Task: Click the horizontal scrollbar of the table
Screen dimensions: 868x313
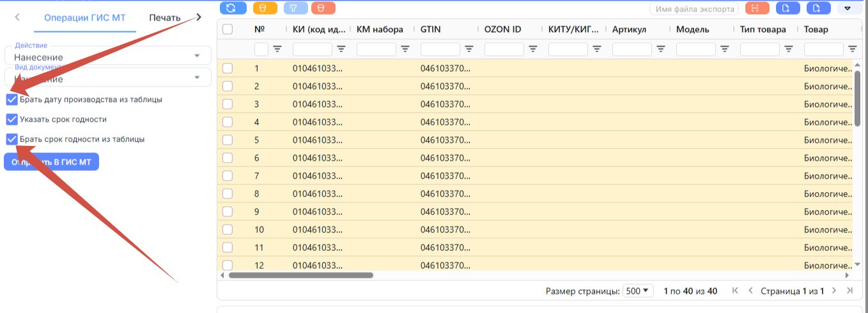Action: pyautogui.click(x=300, y=275)
